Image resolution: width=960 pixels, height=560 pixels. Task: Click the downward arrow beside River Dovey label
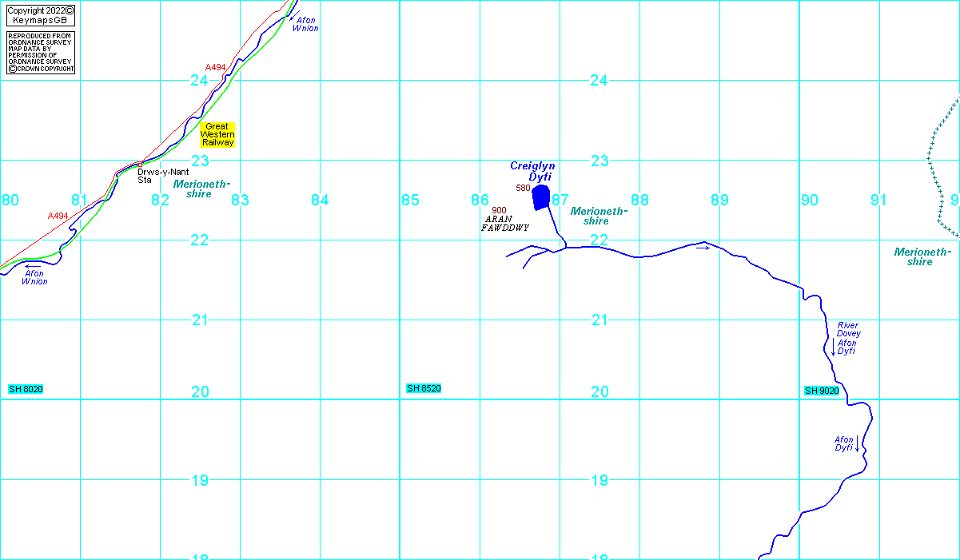(834, 347)
